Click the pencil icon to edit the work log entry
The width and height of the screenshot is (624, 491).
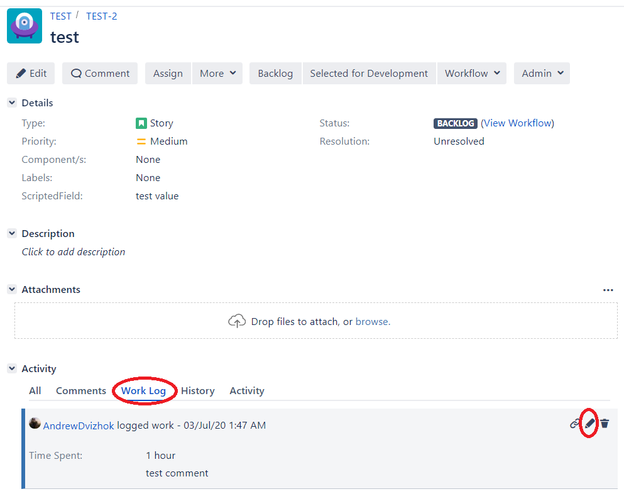(590, 423)
